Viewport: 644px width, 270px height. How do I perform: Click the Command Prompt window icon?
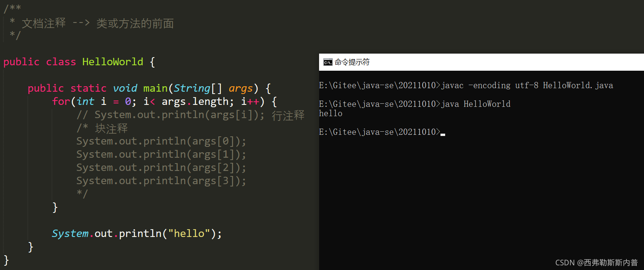pyautogui.click(x=328, y=62)
